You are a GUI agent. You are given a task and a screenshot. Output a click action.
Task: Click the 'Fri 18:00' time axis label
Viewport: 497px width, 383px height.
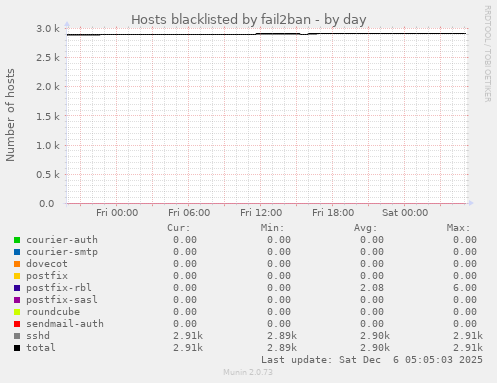click(x=333, y=213)
